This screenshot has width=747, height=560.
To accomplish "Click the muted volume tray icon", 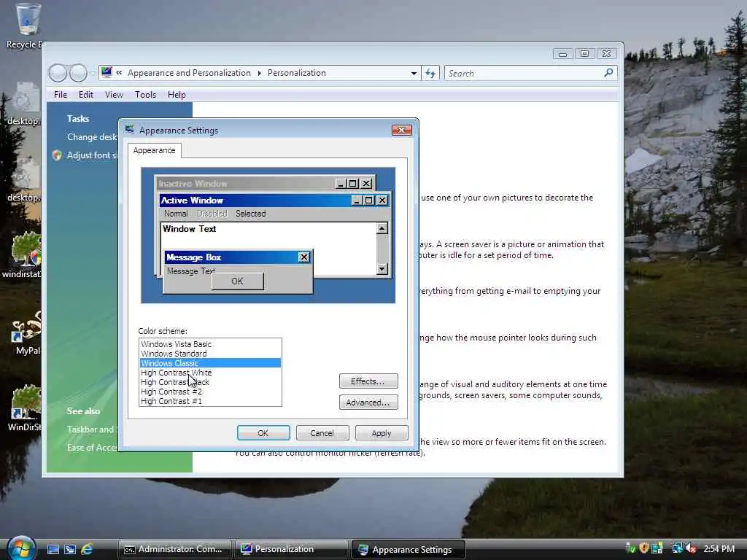I will click(x=692, y=548).
